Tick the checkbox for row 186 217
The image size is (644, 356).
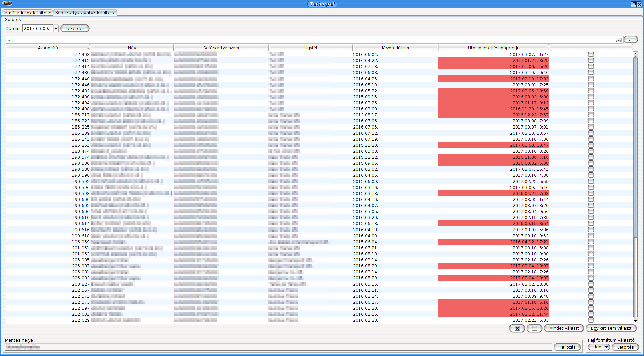591,115
